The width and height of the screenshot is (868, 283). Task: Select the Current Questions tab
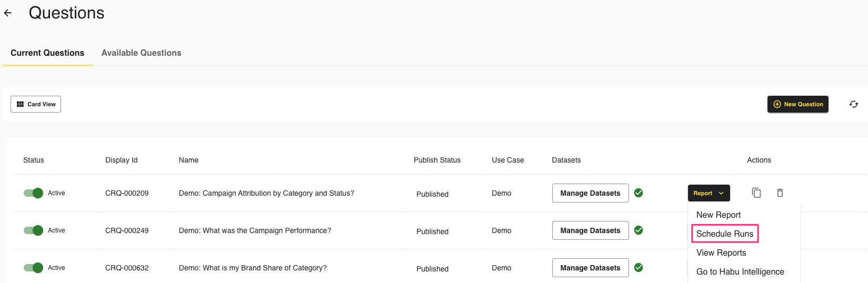tap(47, 53)
